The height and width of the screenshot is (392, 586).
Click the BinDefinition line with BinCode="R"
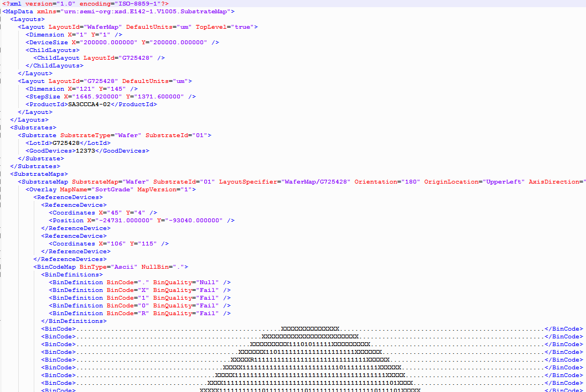coord(139,313)
